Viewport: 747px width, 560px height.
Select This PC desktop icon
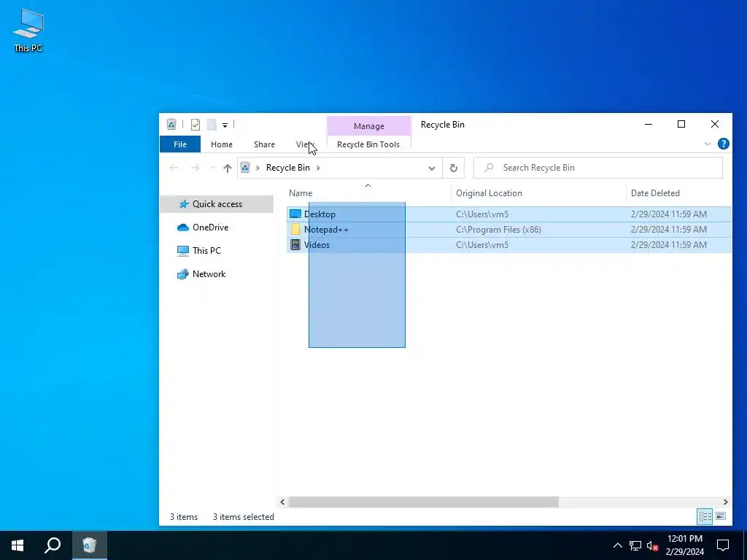28,31
